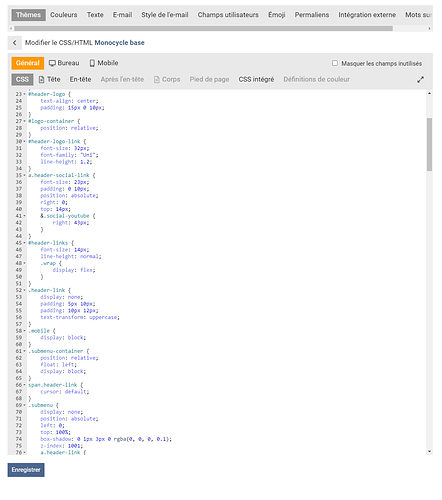442x500 pixels.
Task: Click the box-shadow rgba line
Action: coord(106,439)
